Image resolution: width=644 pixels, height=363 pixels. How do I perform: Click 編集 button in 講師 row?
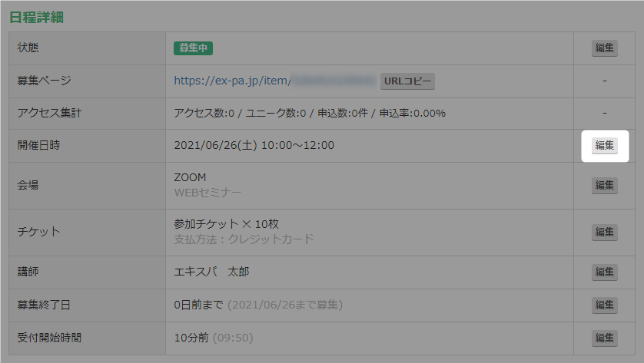tap(604, 272)
